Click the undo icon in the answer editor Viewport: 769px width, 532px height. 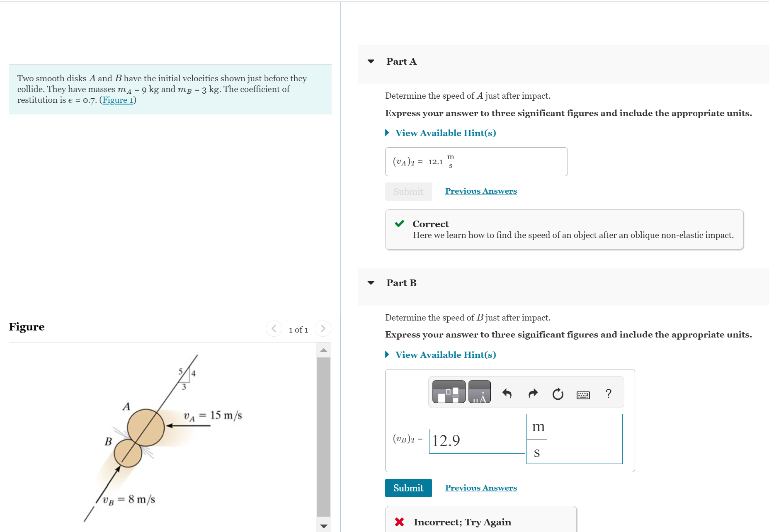(507, 393)
